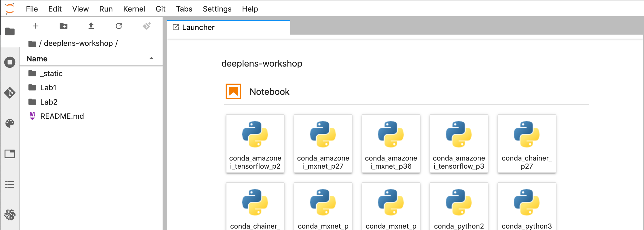The width and height of the screenshot is (644, 230).
Task: Launch conda_amazonei_tensorflow_p2 notebook
Action: 255,144
